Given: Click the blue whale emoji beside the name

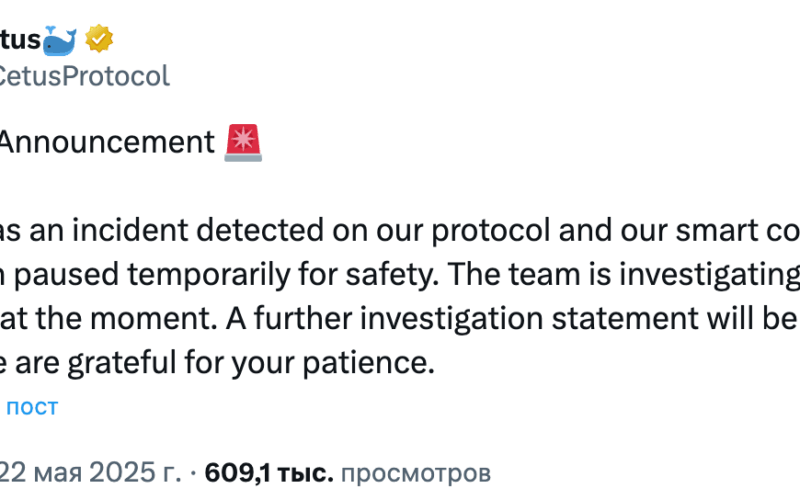Looking at the screenshot, I should tap(60, 40).
